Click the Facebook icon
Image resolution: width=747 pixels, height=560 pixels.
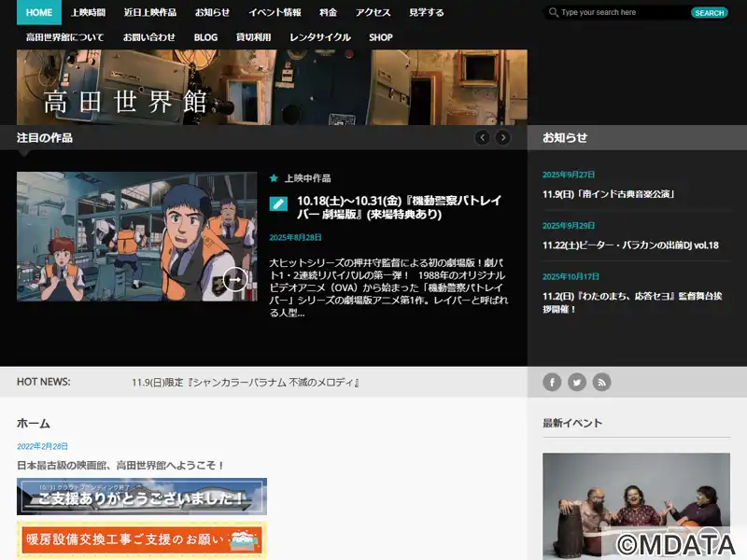[x=552, y=382]
